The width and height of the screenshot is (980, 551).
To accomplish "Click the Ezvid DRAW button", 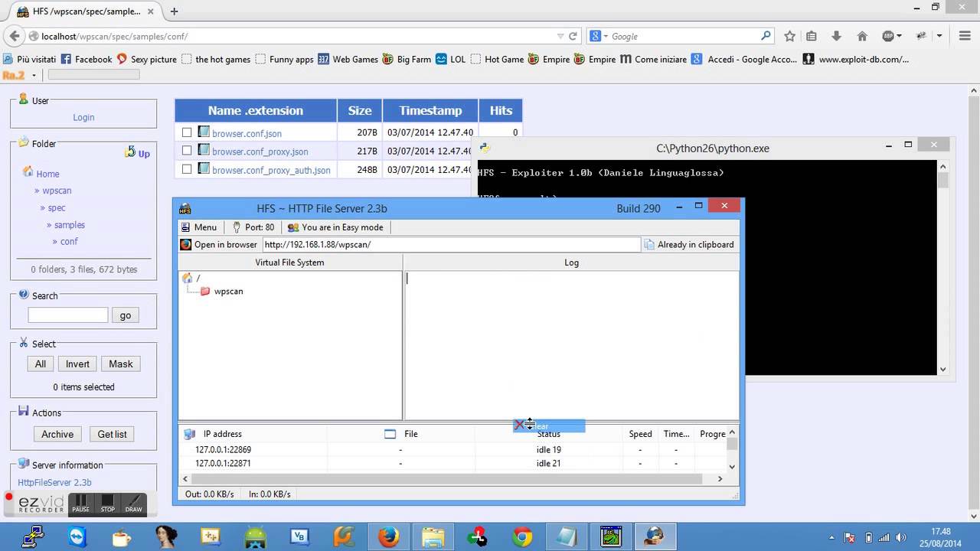I will (x=134, y=503).
